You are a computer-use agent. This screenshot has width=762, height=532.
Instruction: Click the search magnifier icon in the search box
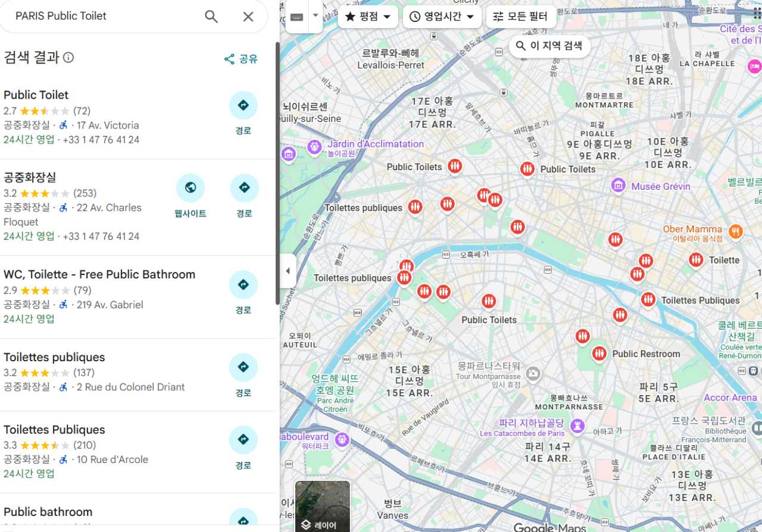[x=211, y=16]
